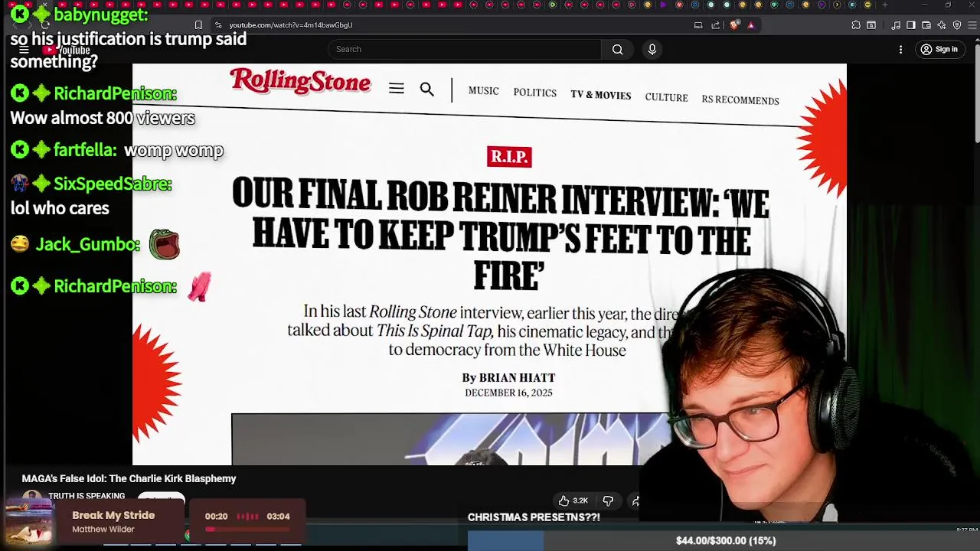Screen dimensions: 980x551
Task: Click Rolling Stone search magnifier
Action: point(427,90)
